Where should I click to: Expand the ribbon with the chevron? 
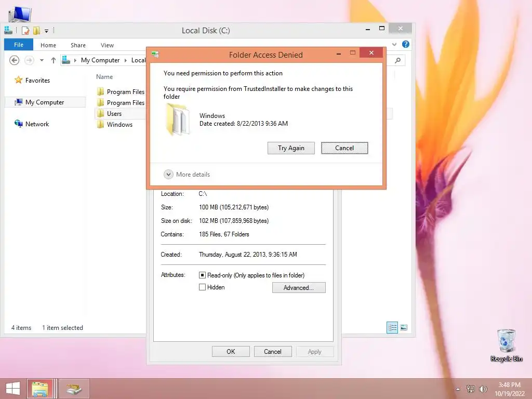[394, 45]
